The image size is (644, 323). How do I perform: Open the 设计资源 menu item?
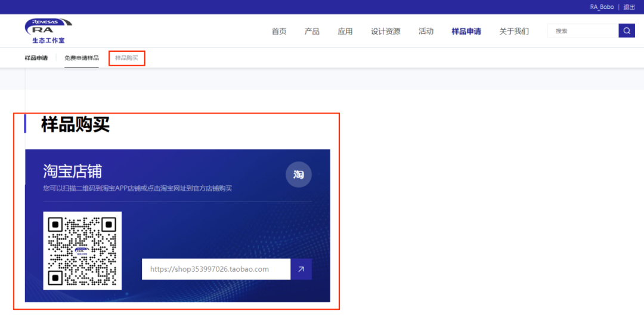386,31
